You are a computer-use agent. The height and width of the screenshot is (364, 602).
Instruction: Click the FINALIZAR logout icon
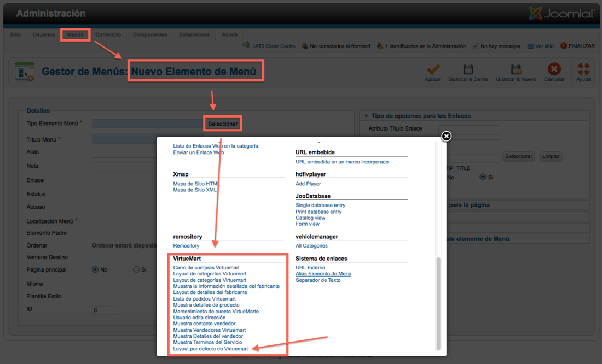click(564, 46)
